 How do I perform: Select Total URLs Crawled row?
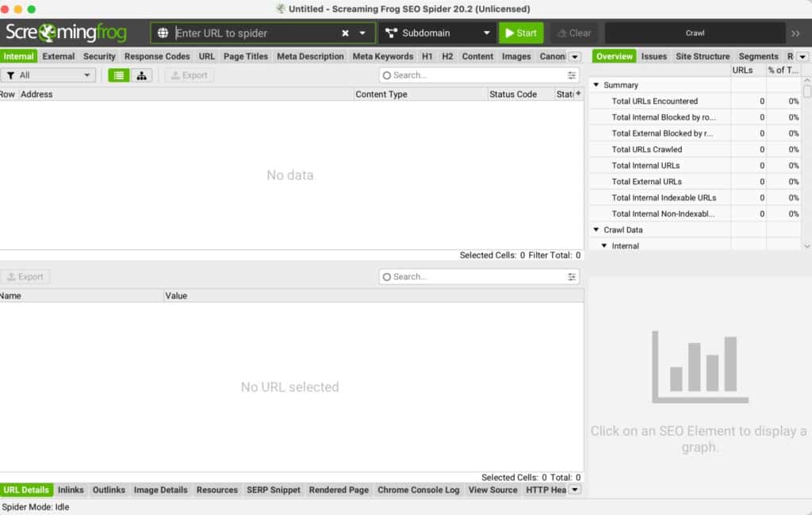coord(695,150)
